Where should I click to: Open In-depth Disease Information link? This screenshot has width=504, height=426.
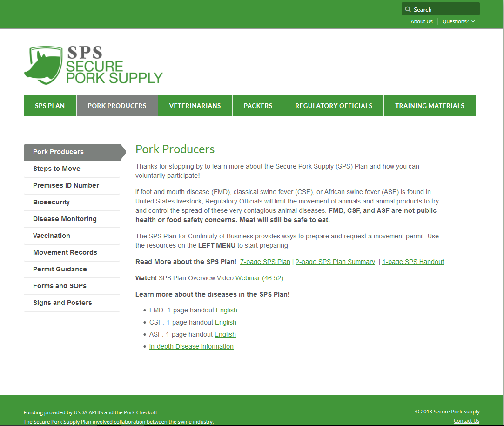(x=191, y=346)
